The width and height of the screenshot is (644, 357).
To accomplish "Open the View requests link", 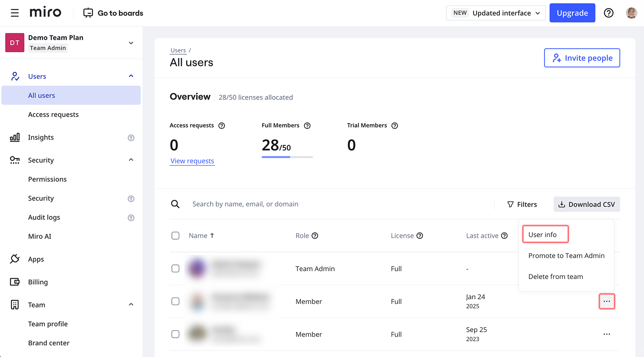I will [x=192, y=161].
